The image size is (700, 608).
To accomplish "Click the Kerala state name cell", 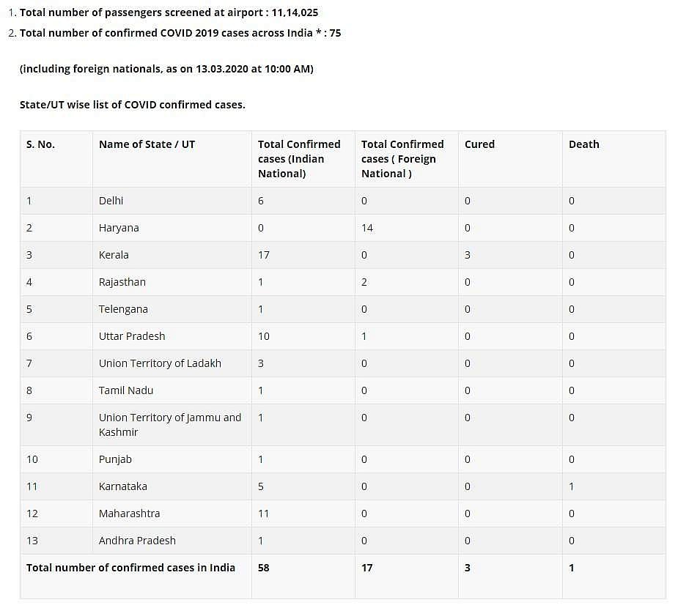I will coord(114,255).
